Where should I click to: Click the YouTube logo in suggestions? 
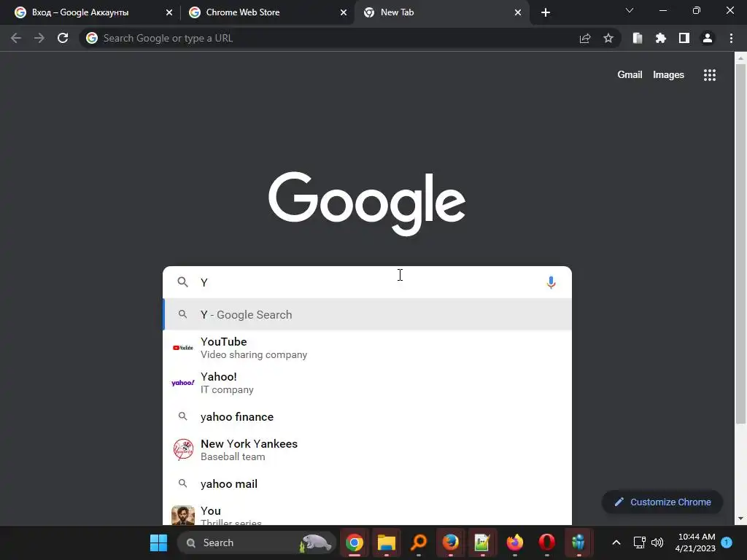pyautogui.click(x=183, y=348)
